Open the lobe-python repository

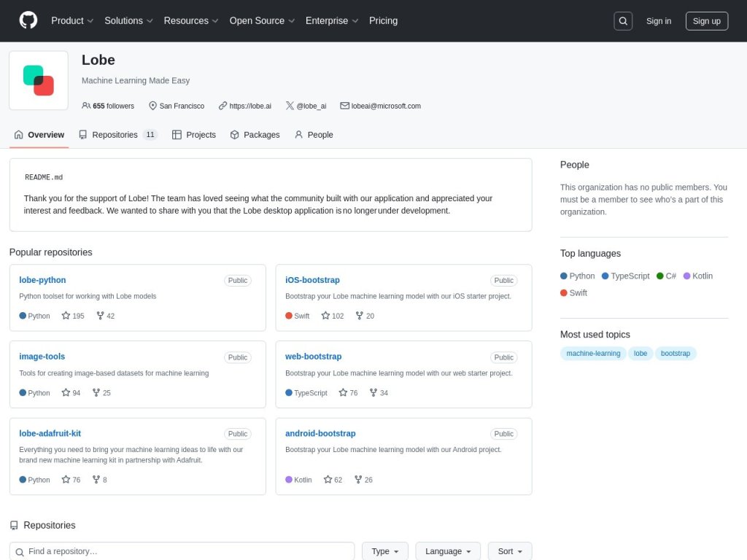(x=42, y=280)
